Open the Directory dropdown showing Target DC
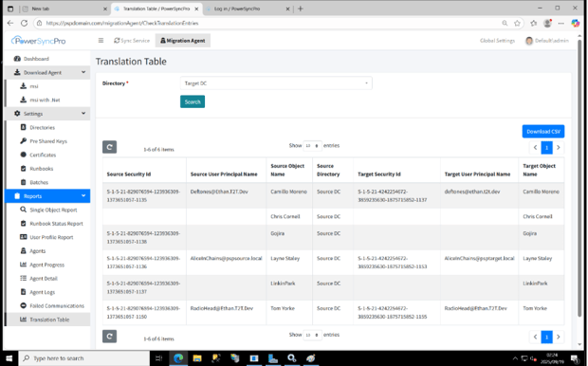 click(276, 83)
